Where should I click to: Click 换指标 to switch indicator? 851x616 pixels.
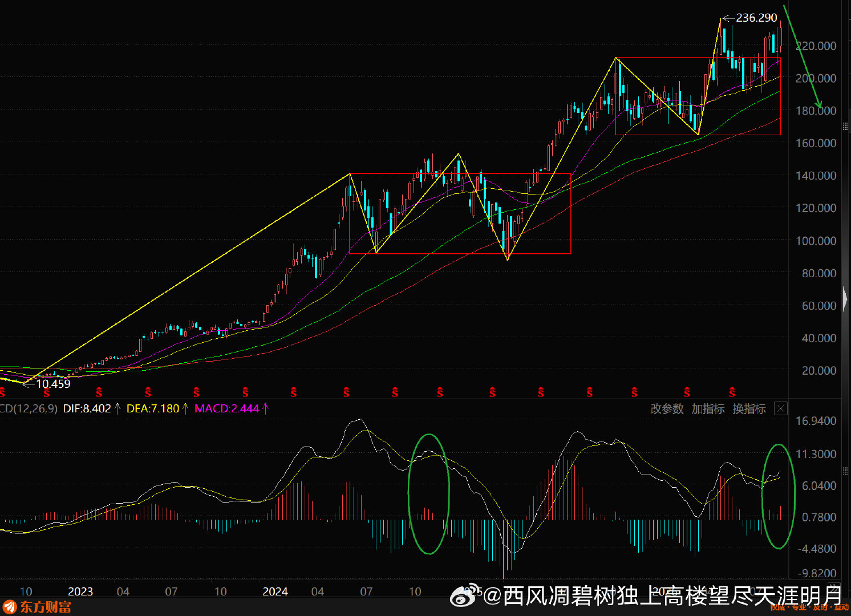coord(749,409)
